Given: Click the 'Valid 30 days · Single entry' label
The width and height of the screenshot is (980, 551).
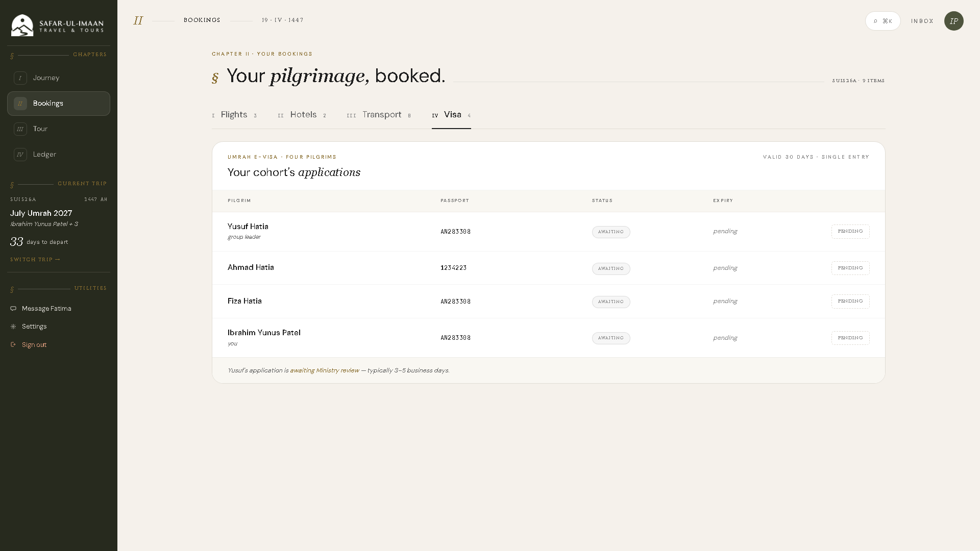Looking at the screenshot, I should tap(816, 157).
